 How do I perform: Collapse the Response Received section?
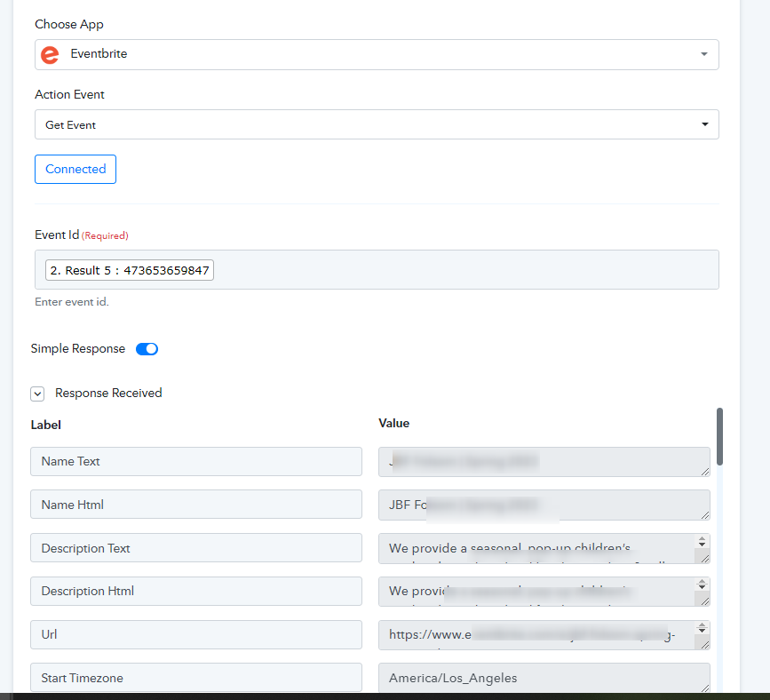point(37,394)
